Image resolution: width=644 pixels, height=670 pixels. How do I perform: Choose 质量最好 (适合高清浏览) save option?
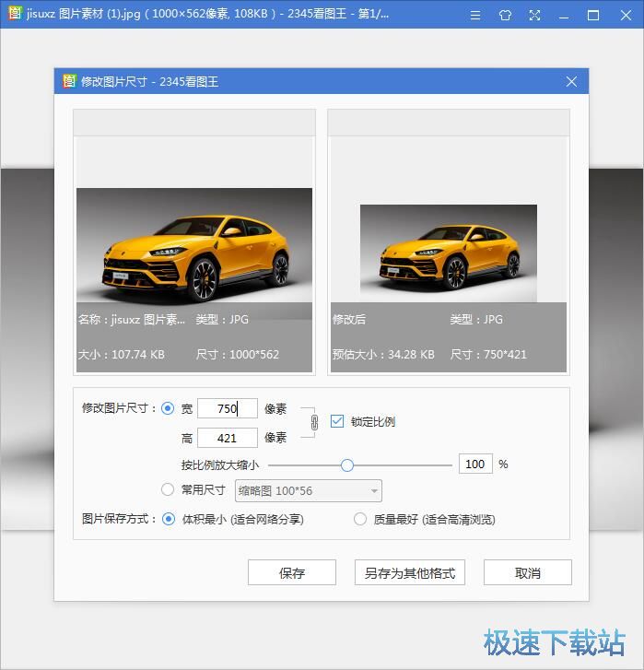tap(360, 519)
